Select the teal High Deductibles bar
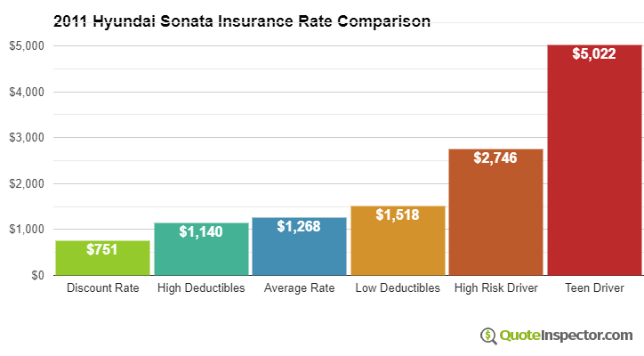Image resolution: width=644 pixels, height=356 pixels. [x=201, y=249]
